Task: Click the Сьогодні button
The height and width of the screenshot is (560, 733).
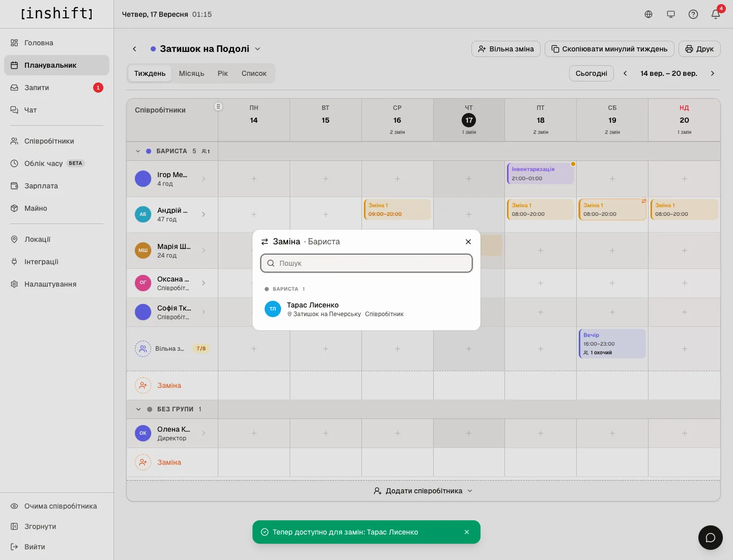Action: pyautogui.click(x=591, y=73)
